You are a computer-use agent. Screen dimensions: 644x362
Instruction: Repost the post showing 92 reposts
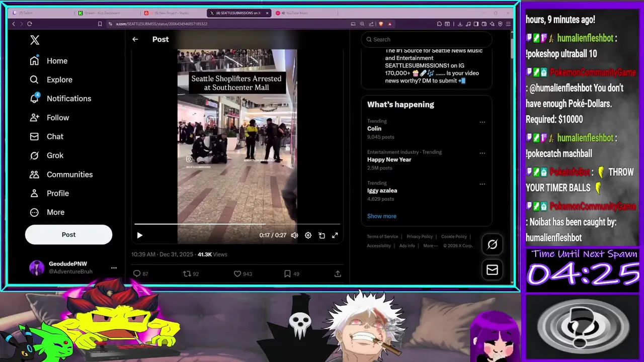tap(191, 274)
